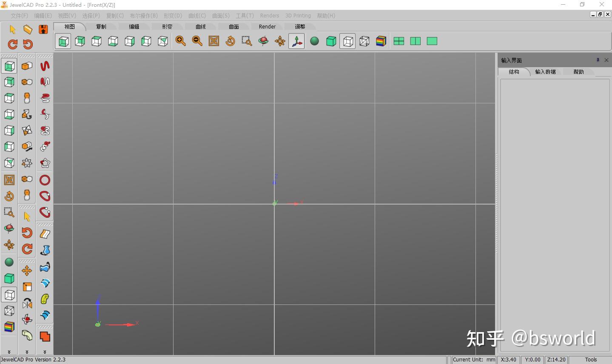612x364 pixels.
Task: Select the Zoom Window tool
Action: tap(247, 41)
